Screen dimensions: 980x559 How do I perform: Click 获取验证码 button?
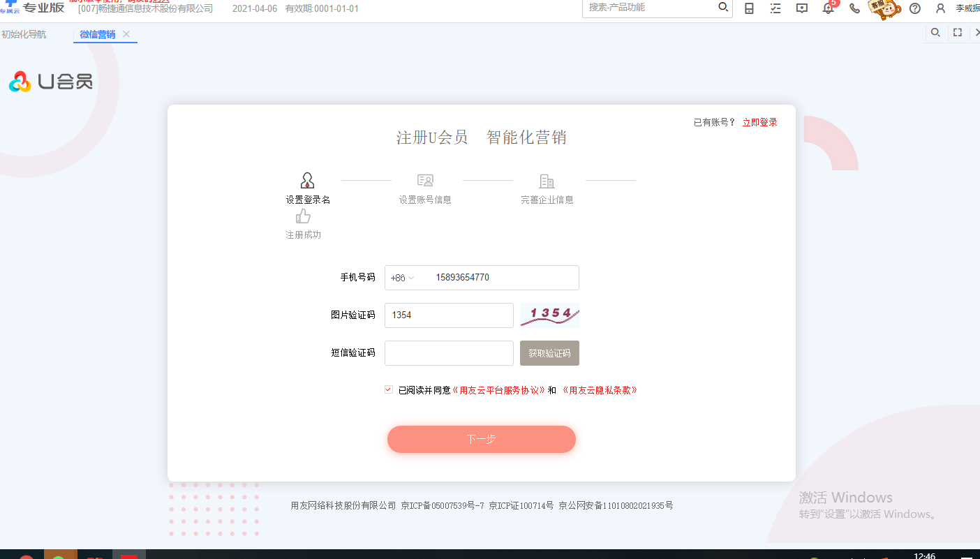pos(549,353)
